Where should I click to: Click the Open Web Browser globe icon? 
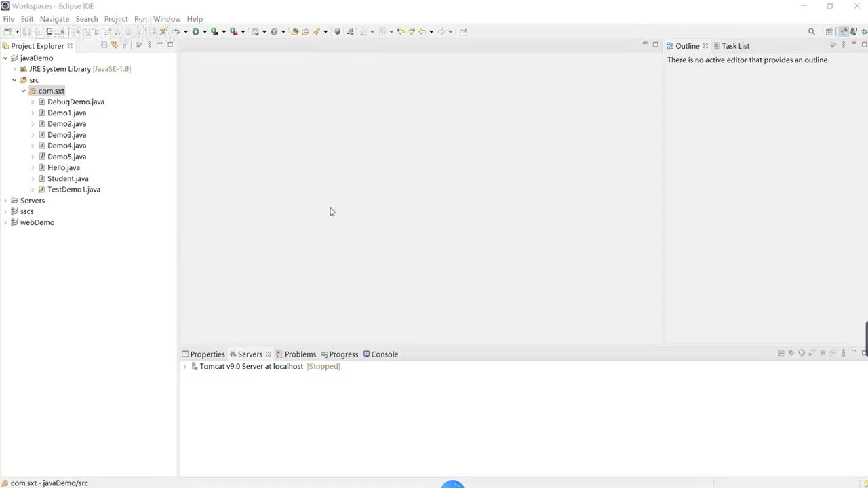click(337, 31)
